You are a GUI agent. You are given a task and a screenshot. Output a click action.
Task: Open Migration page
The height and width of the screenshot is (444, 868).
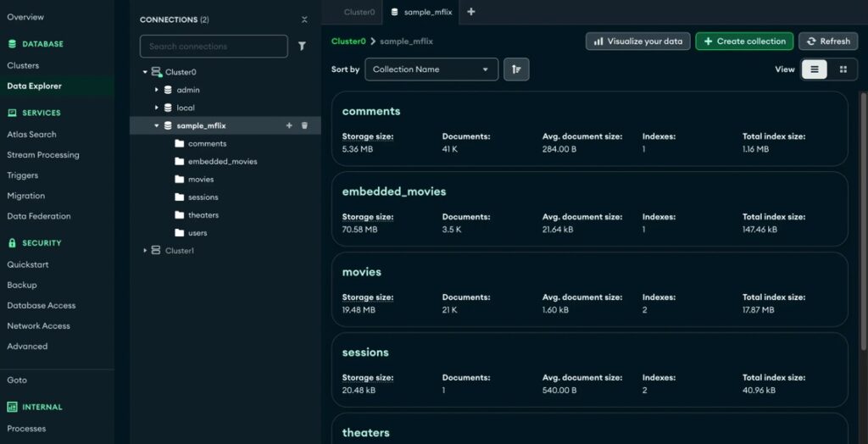point(26,196)
